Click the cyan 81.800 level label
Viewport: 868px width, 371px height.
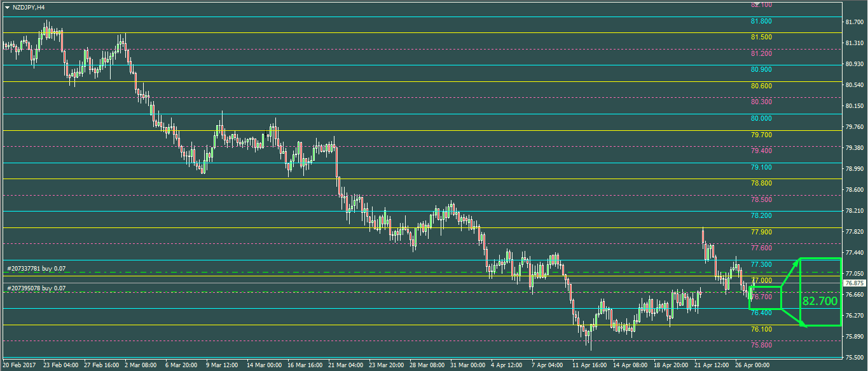[761, 21]
